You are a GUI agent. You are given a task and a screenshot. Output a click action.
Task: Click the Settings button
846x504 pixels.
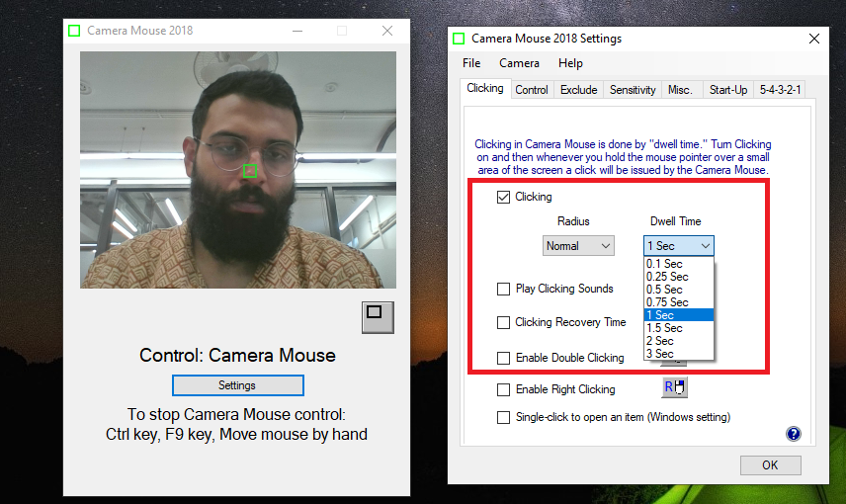click(x=238, y=385)
